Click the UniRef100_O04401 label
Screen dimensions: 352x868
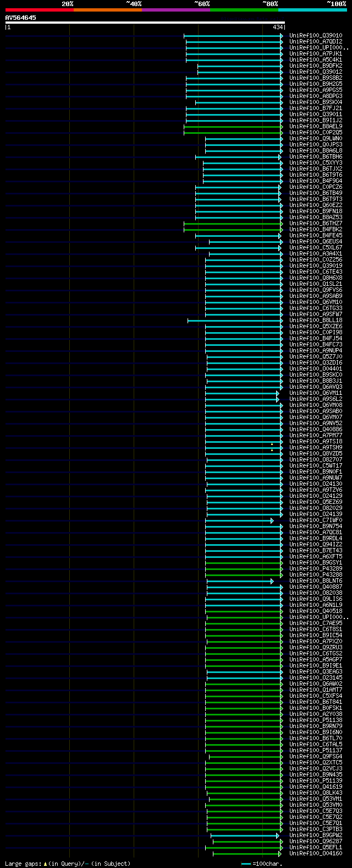(x=316, y=369)
